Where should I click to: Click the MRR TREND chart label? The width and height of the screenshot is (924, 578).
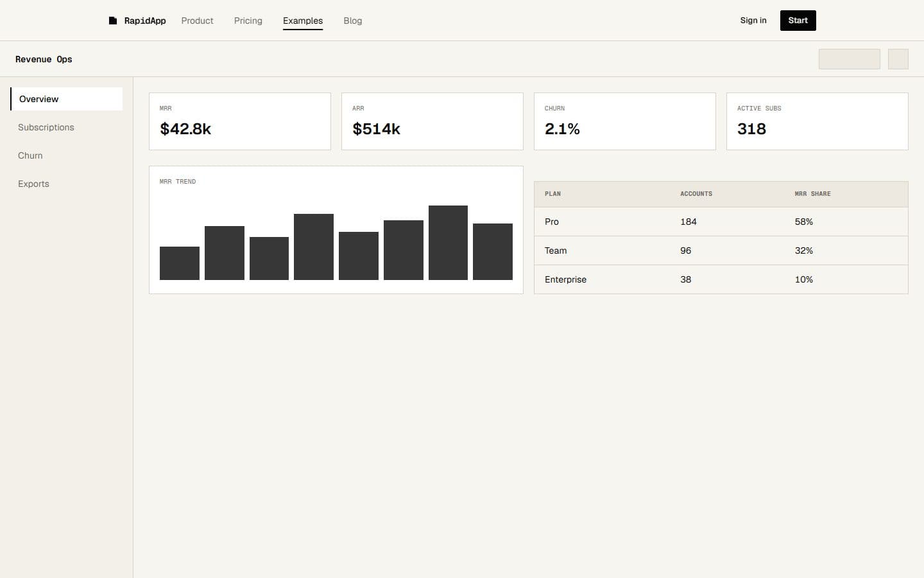(178, 182)
